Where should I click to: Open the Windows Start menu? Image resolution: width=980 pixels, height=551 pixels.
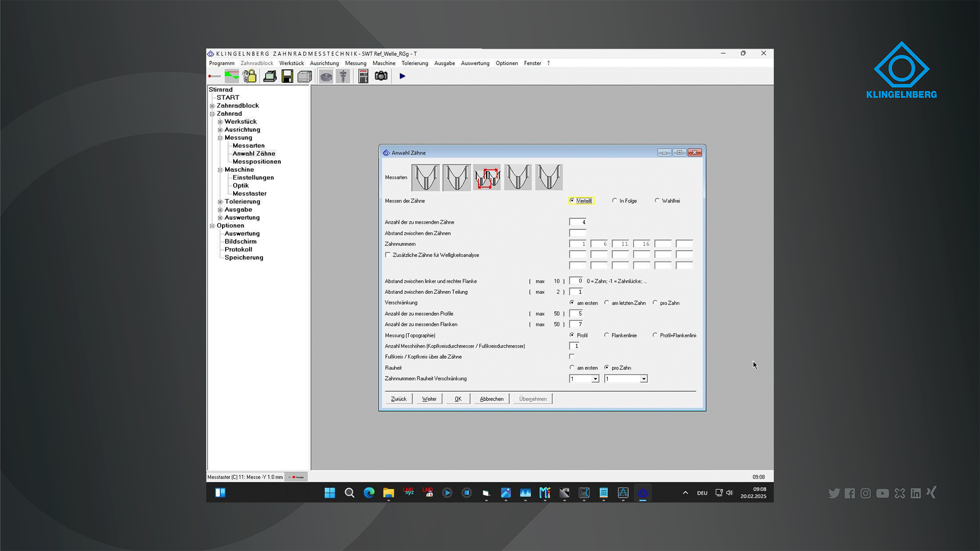coord(330,493)
